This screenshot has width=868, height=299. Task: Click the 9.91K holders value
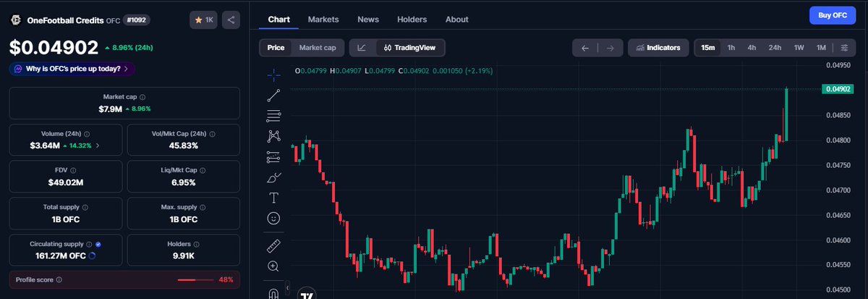click(184, 256)
